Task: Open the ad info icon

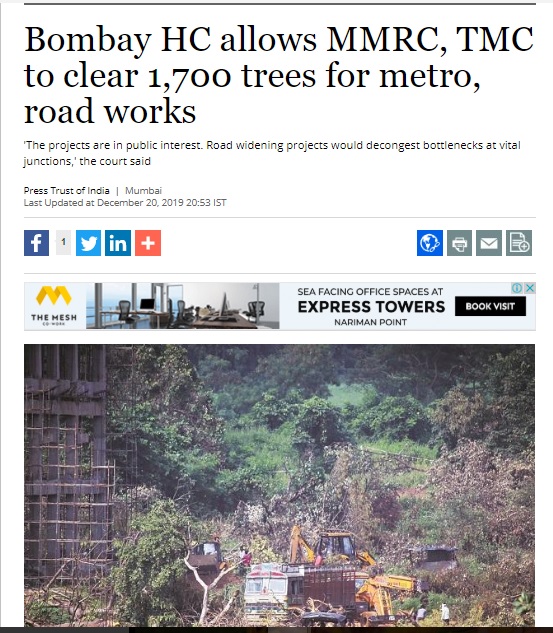Action: tap(517, 288)
